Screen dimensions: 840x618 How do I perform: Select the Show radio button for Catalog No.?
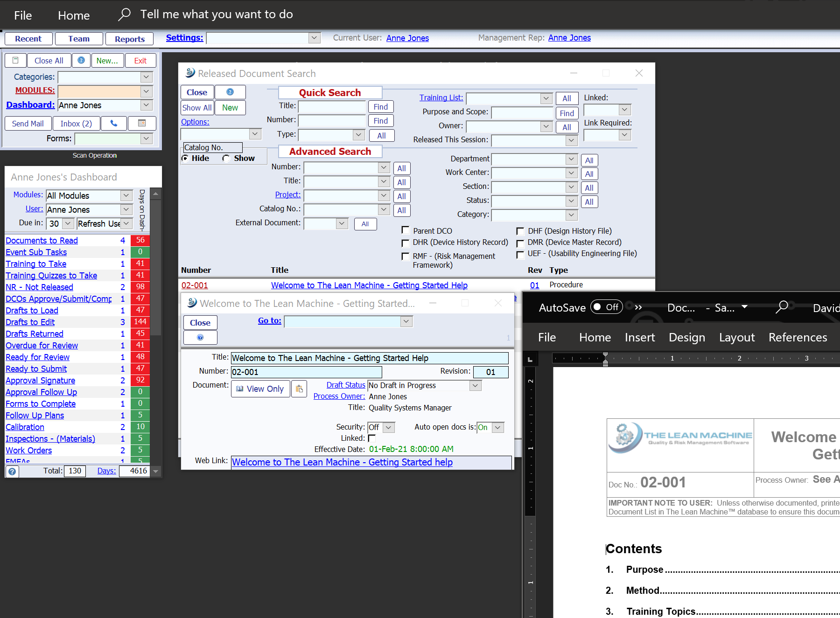coord(226,158)
